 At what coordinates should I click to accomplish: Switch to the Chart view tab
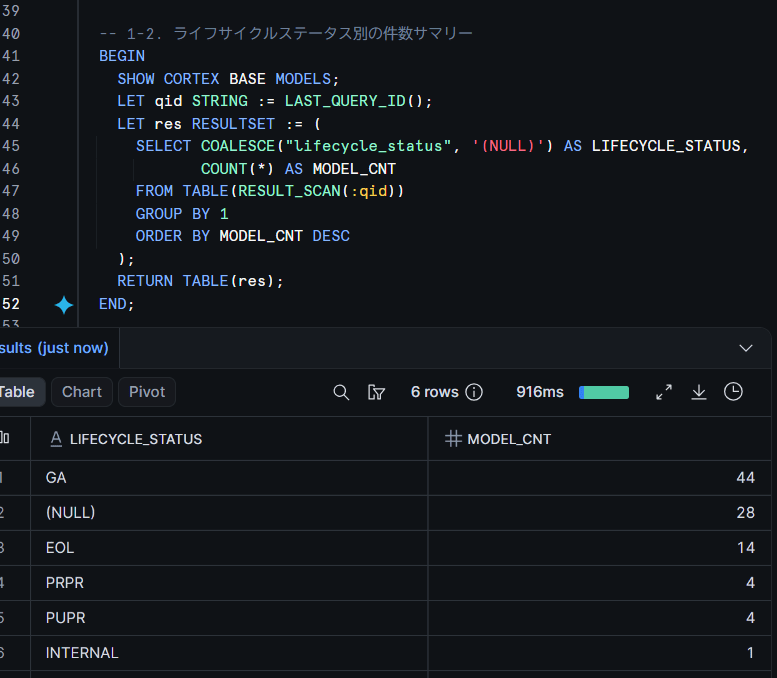(x=82, y=392)
